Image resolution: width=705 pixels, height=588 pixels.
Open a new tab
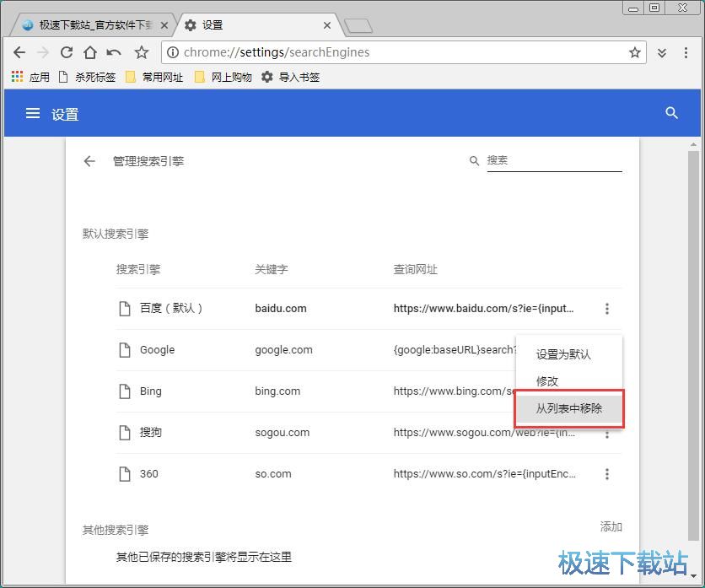[x=358, y=26]
